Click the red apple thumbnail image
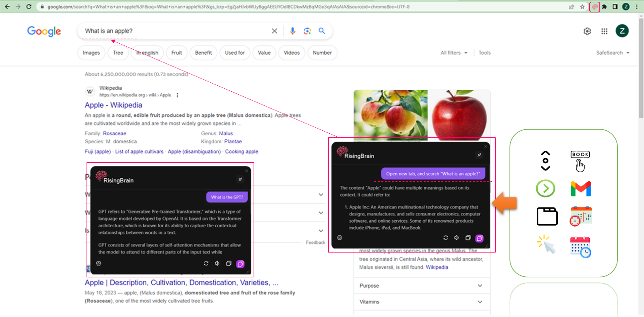Image resolution: width=644 pixels, height=317 pixels. point(459,115)
